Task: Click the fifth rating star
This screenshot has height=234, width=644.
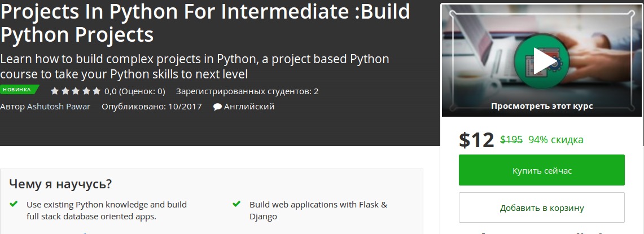Action: (96, 91)
